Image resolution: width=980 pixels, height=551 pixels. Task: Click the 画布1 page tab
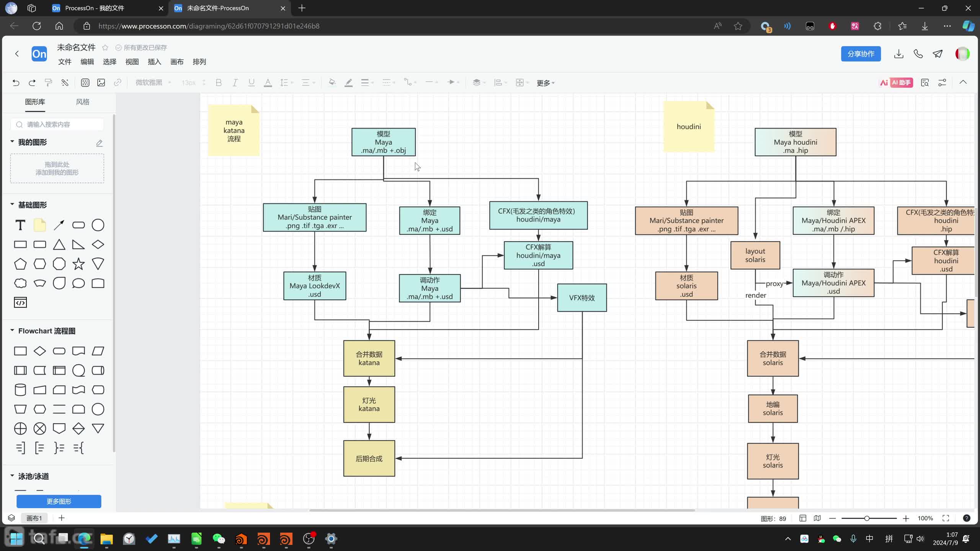coord(34,518)
